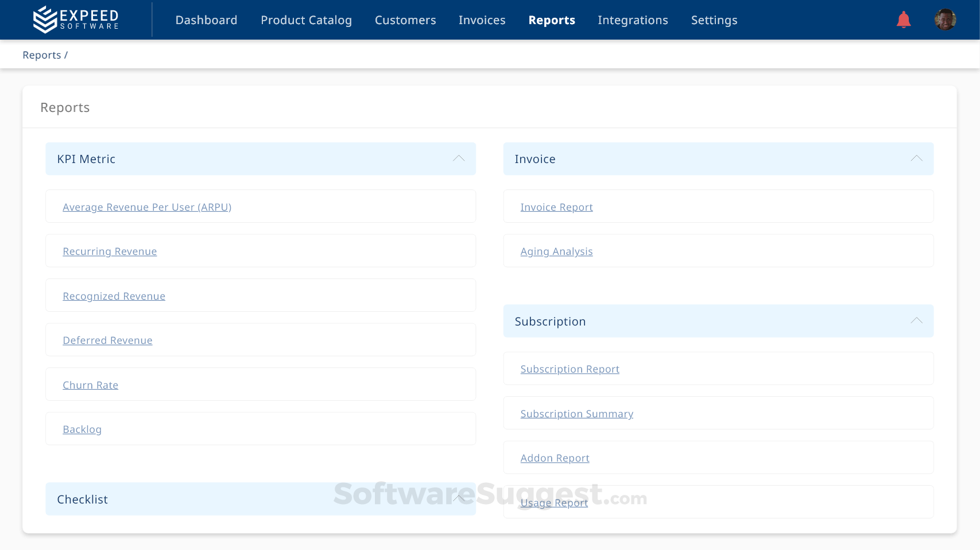View the Recurring Revenue report

[x=110, y=251]
